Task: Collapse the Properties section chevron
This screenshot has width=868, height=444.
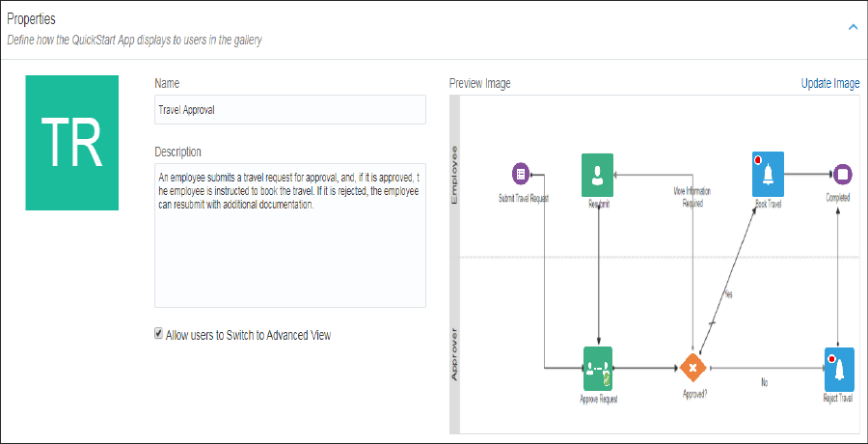Action: 852,27
